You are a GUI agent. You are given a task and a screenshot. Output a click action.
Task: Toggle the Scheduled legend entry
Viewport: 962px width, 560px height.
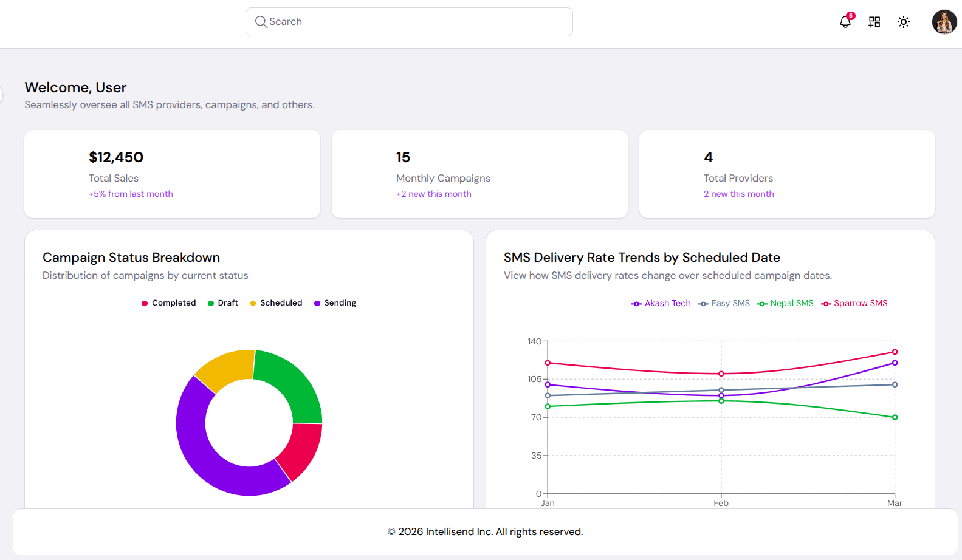pyautogui.click(x=276, y=303)
